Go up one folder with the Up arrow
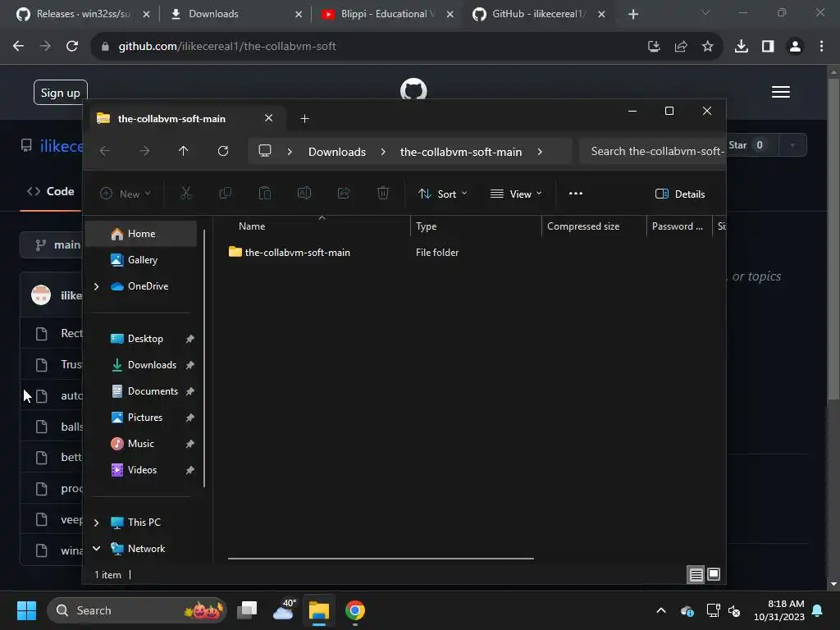The width and height of the screenshot is (840, 630). pyautogui.click(x=183, y=151)
